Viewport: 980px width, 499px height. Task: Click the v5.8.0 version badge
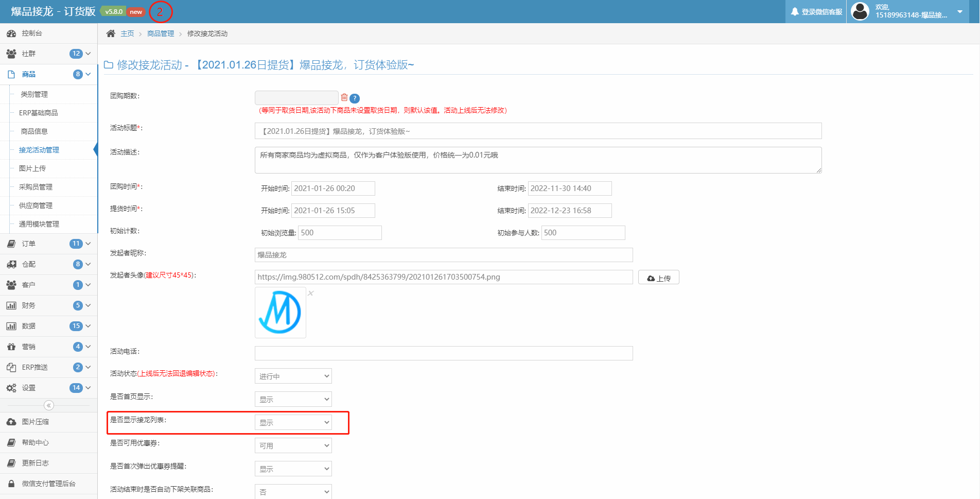pyautogui.click(x=114, y=11)
